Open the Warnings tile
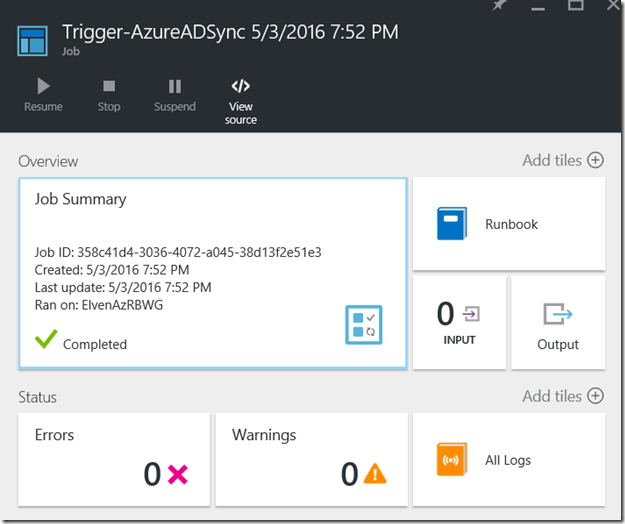The width and height of the screenshot is (625, 524). tap(311, 459)
